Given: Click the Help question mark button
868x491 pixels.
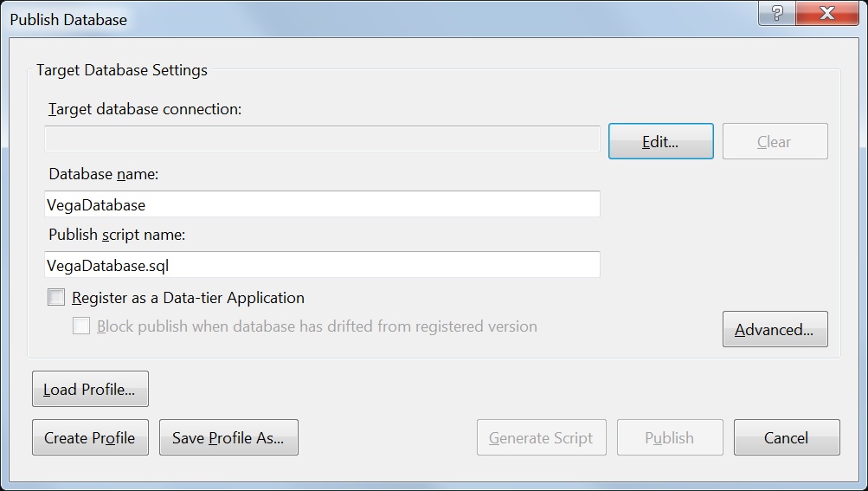Looking at the screenshot, I should pos(776,13).
